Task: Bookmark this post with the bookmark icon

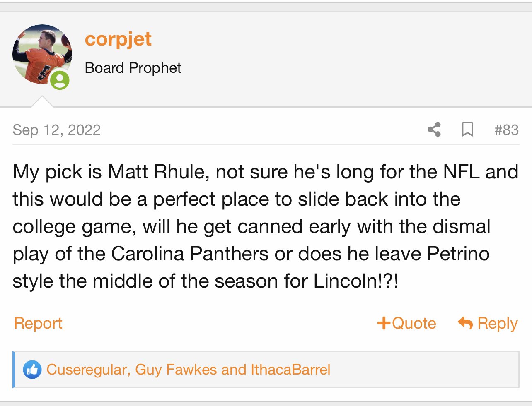Action: 467,130
